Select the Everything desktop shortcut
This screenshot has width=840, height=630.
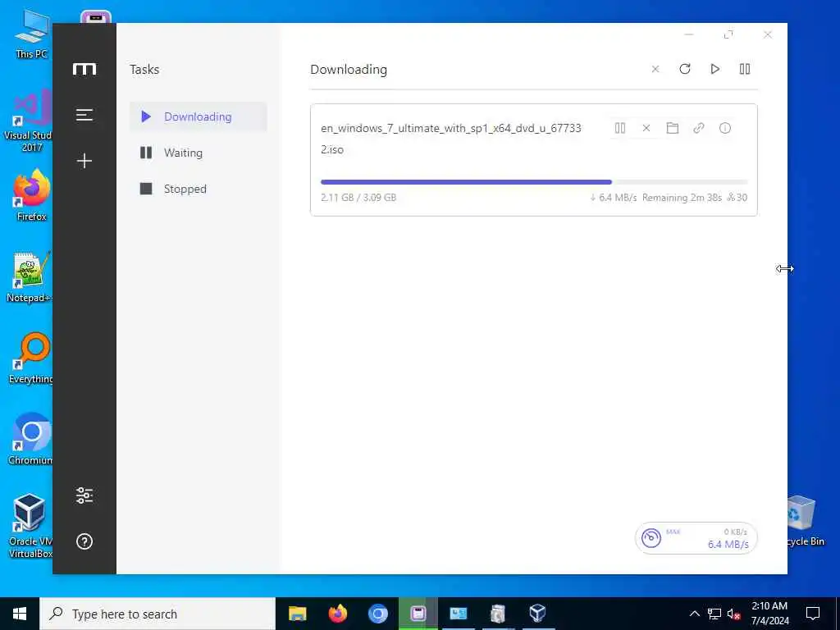[x=30, y=358]
